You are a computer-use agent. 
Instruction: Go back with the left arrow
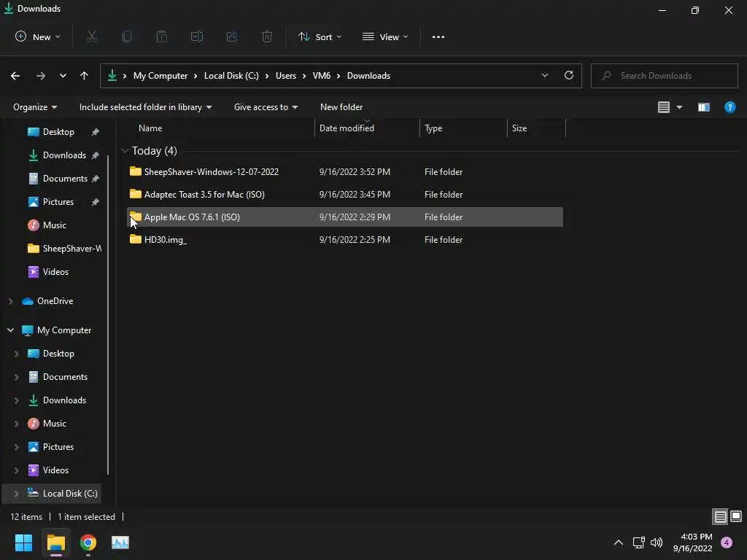[x=15, y=76]
